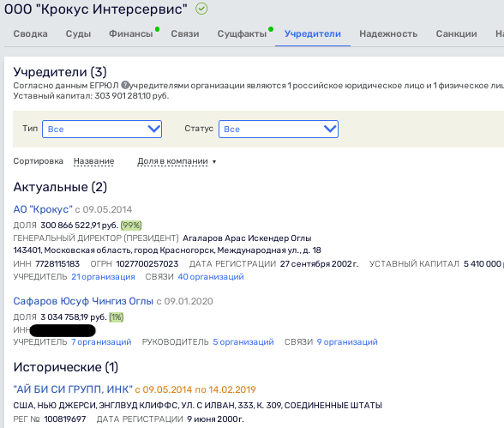
Task: Click Уставный капитал 303 901 281,10 руб. line
Action: [91, 96]
